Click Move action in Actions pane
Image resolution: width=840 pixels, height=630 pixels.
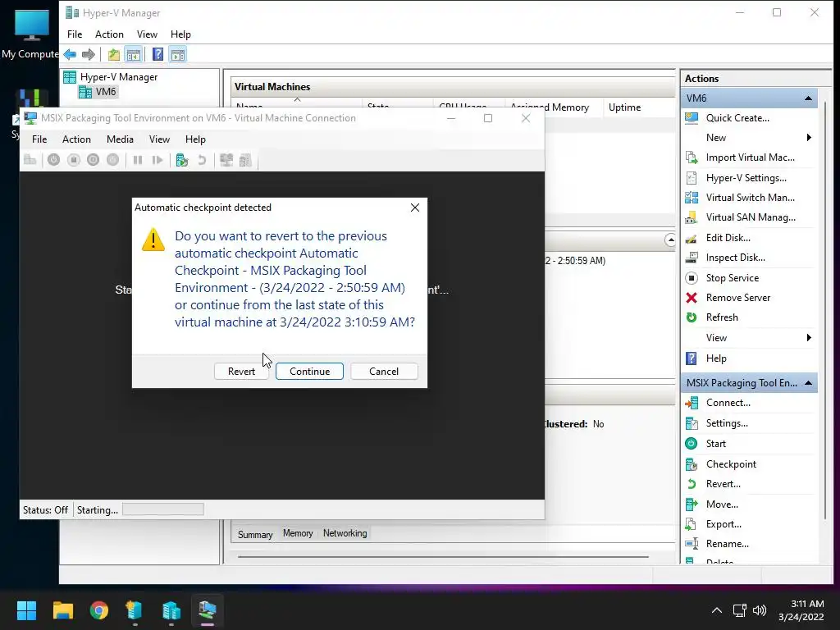[x=722, y=504]
